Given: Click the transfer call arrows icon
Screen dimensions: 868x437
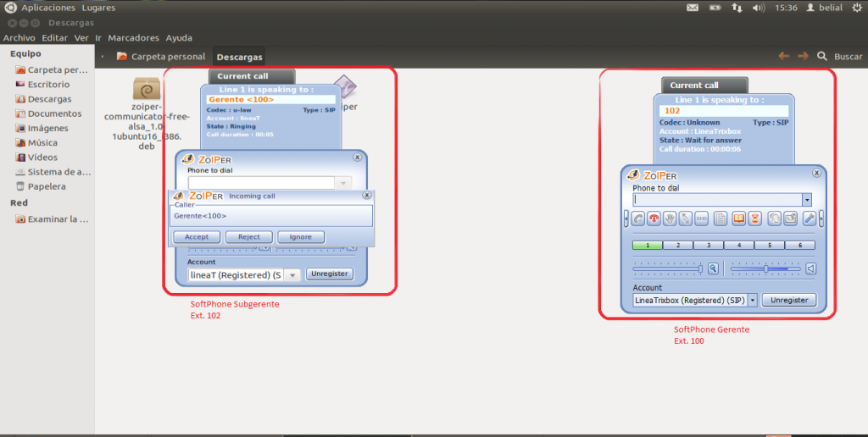Looking at the screenshot, I should pyautogui.click(x=685, y=218).
